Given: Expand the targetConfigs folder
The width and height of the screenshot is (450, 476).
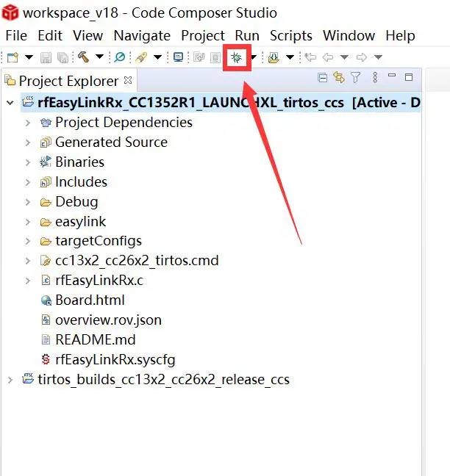Looking at the screenshot, I should pos(28,242).
